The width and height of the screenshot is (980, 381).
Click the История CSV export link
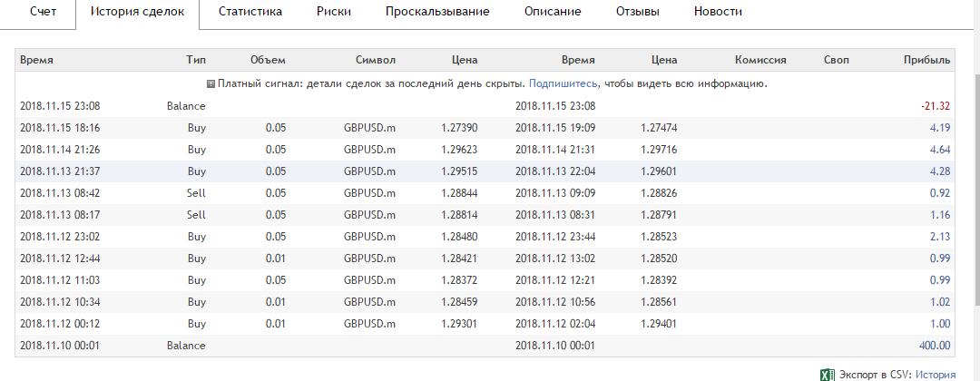(x=935, y=374)
